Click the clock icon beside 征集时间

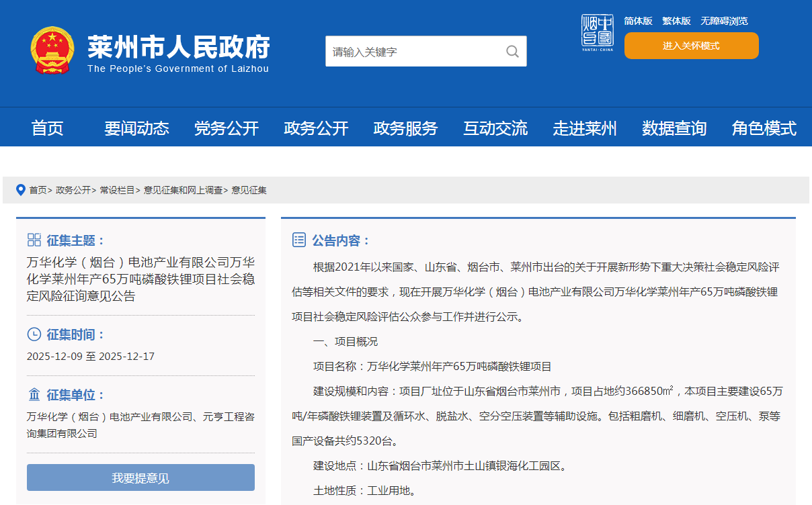tap(34, 334)
